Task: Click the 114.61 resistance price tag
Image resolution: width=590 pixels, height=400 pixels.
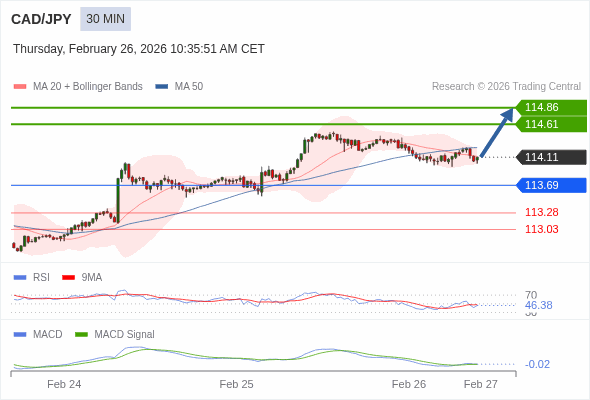Action: pyautogui.click(x=551, y=124)
